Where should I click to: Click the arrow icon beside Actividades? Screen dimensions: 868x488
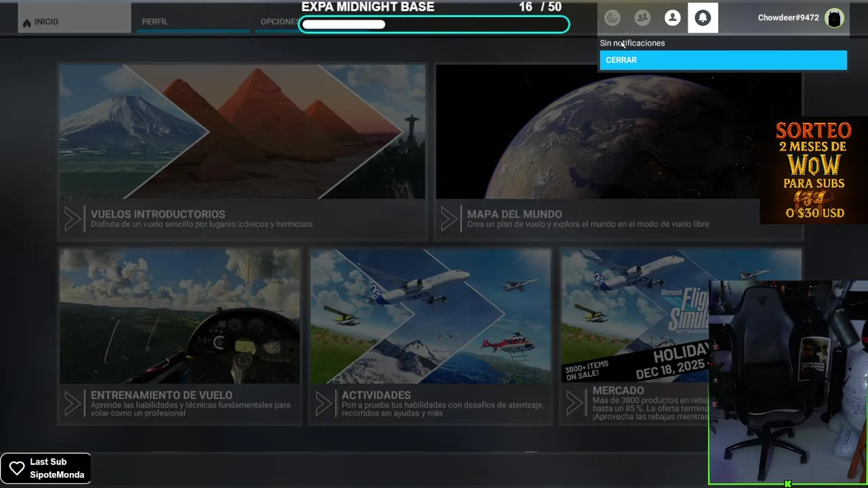[323, 404]
